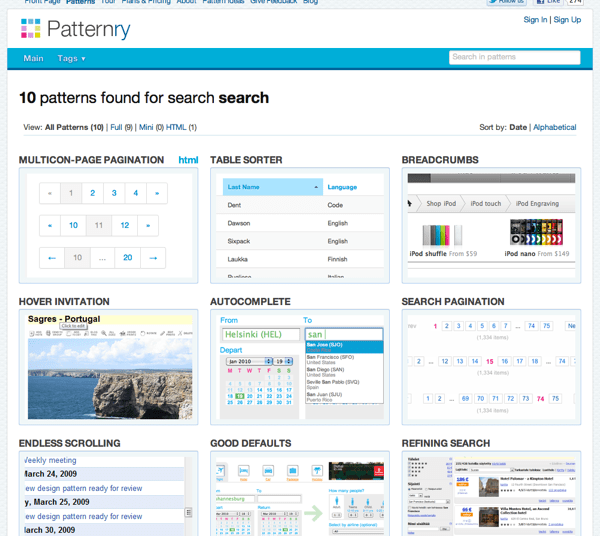Filter view to Mini patterns
600x536 pixels.
click(x=146, y=127)
